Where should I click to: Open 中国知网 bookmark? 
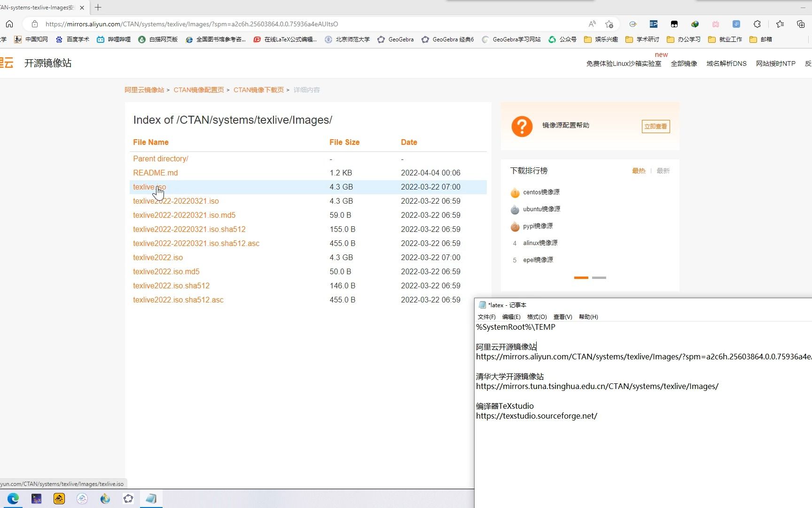pyautogui.click(x=31, y=40)
